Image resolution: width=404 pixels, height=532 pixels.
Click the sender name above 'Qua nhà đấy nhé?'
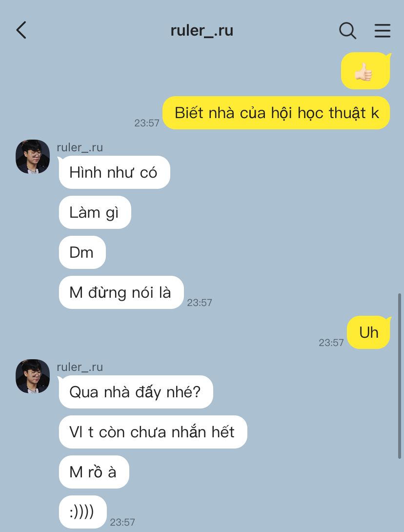click(x=80, y=367)
